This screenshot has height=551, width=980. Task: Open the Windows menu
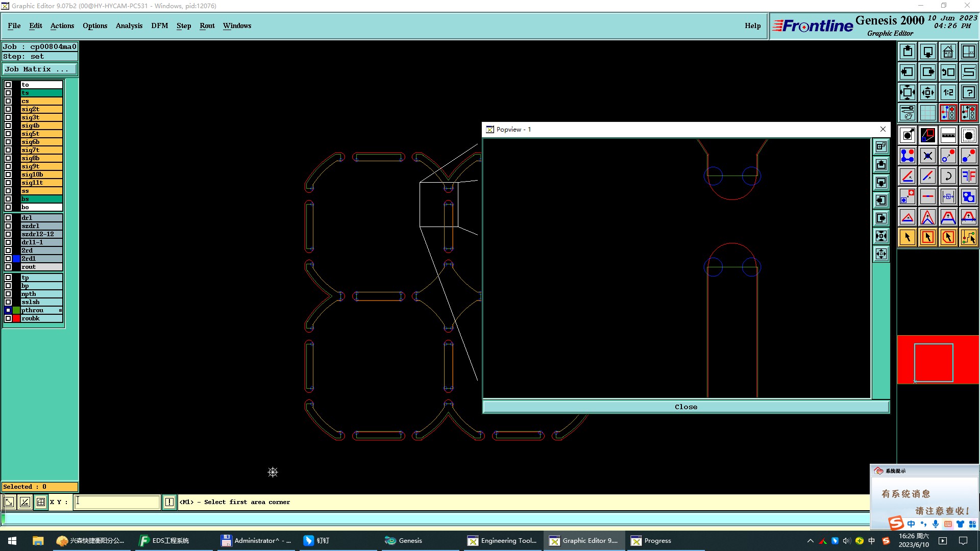237,26
